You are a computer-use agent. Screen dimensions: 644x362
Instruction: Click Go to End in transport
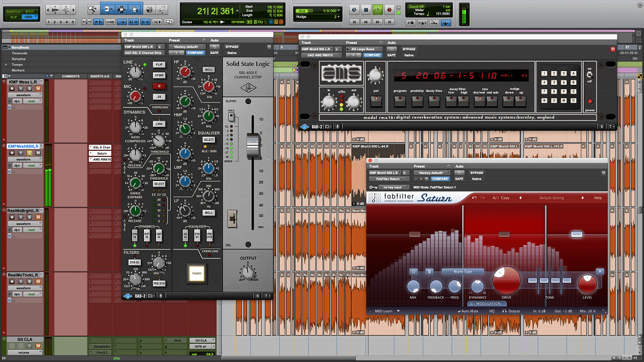coord(389,22)
